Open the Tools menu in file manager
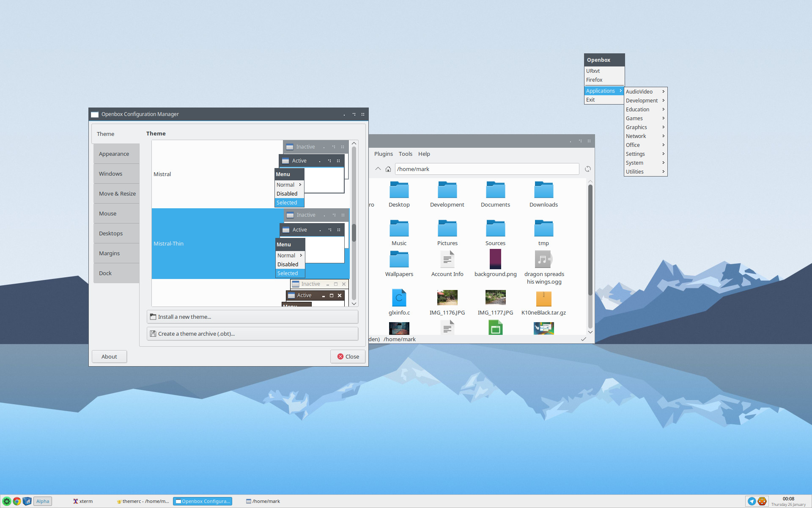This screenshot has height=508, width=812. (x=405, y=154)
